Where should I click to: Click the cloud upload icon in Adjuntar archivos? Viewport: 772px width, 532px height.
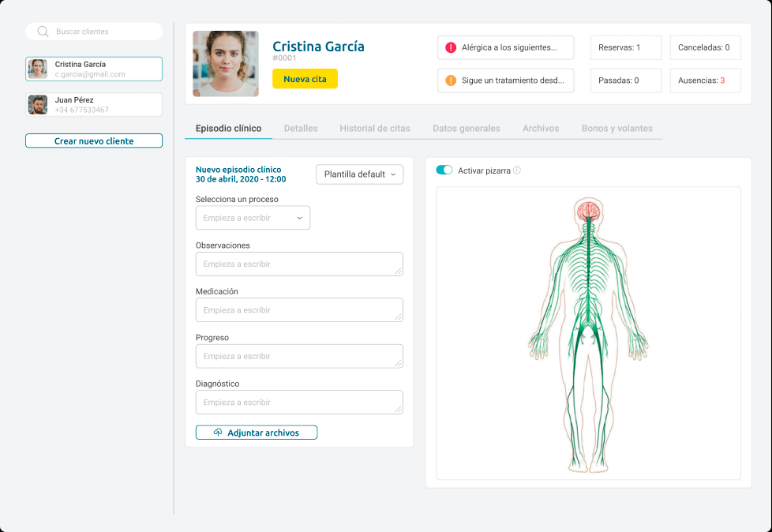coord(219,433)
